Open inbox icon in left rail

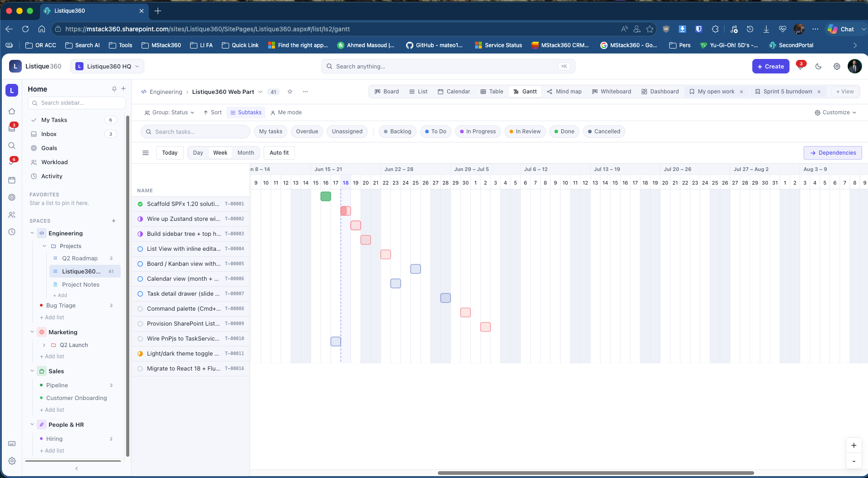point(12,128)
